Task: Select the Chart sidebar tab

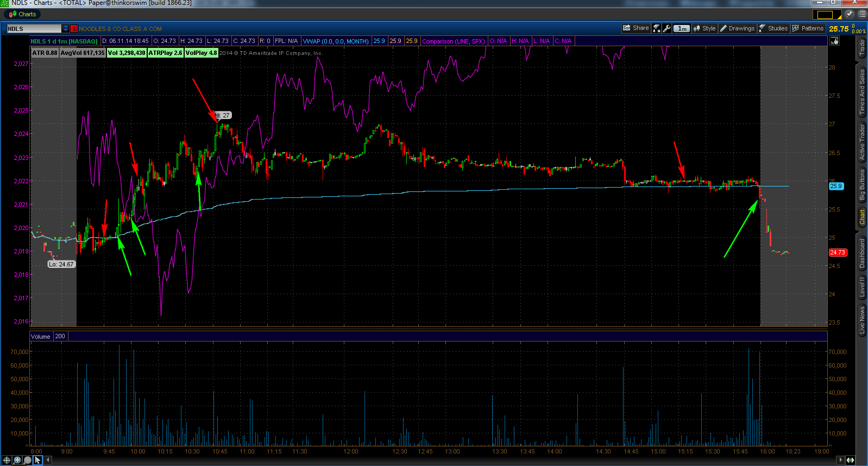Action: click(862, 217)
